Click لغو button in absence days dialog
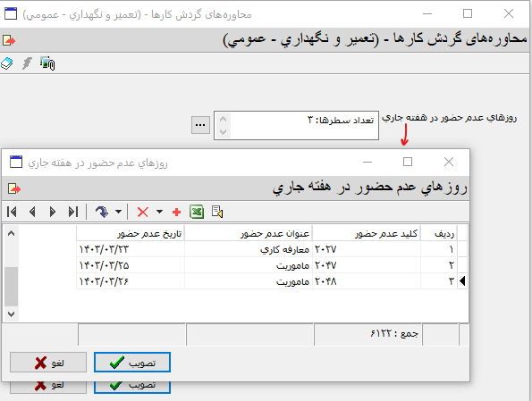This screenshot has width=532, height=401. pyautogui.click(x=48, y=363)
